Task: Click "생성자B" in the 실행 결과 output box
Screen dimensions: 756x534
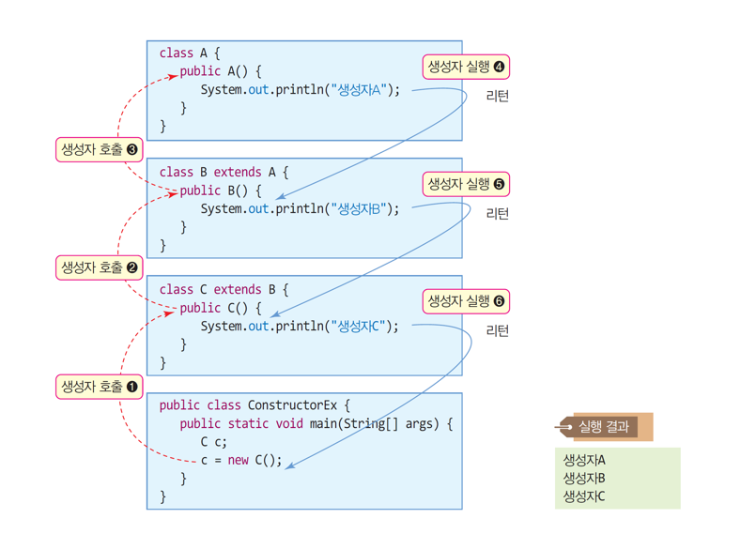Action: [584, 478]
